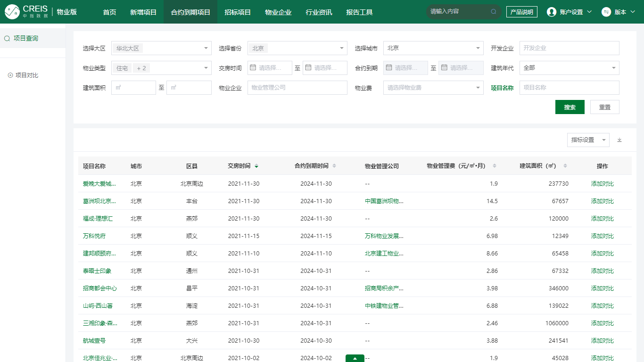Switch to the 招标项目 tab

pyautogui.click(x=238, y=12)
